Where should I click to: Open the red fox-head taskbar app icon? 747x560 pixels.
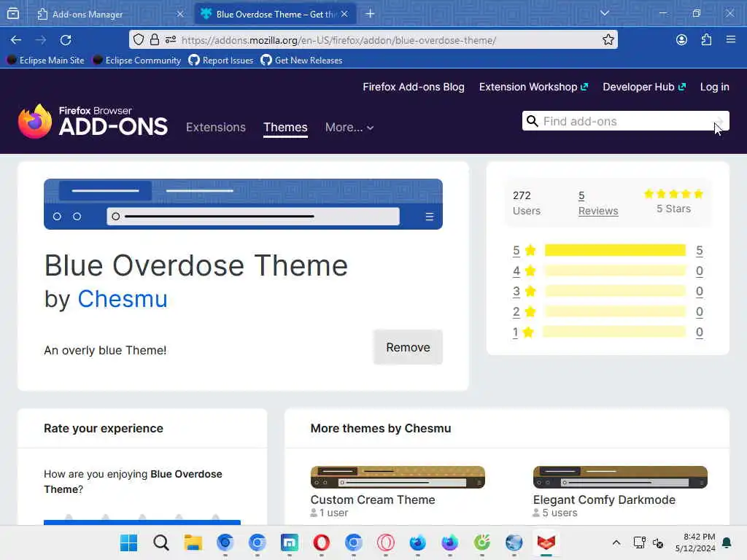tap(546, 542)
